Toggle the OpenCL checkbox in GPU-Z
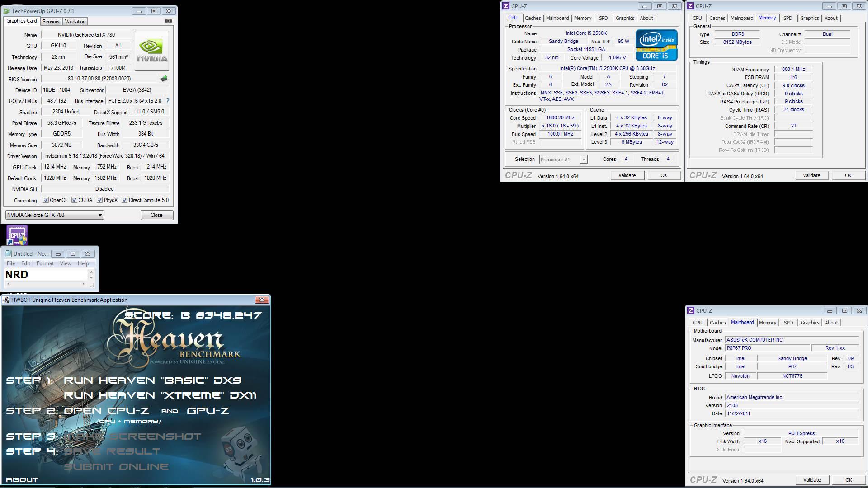Screen dimensions: 868x488 tap(46, 200)
